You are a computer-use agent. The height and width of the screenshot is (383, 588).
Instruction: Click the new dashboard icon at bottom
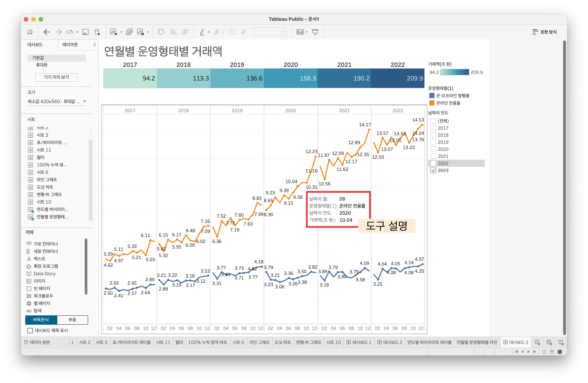(x=549, y=342)
